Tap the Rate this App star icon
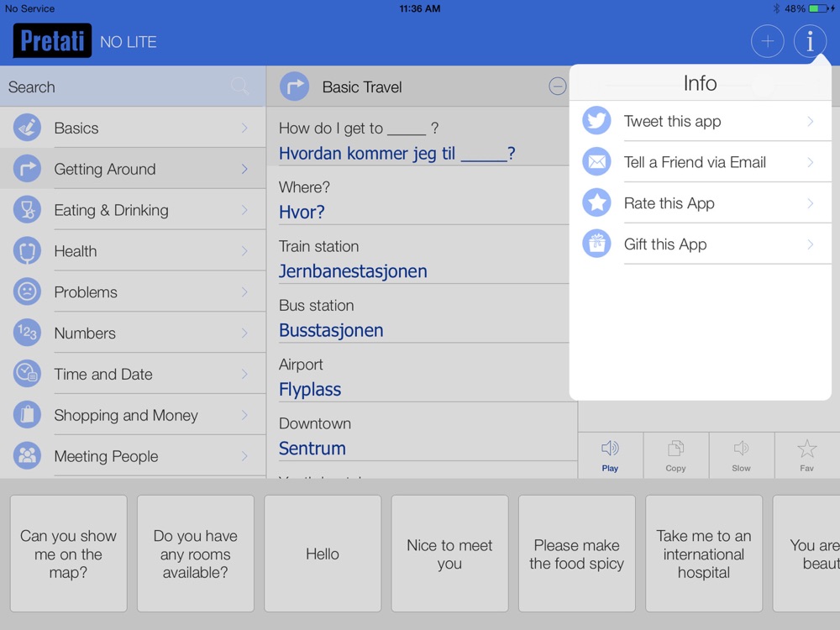Screen dimensions: 840x630 click(x=596, y=202)
